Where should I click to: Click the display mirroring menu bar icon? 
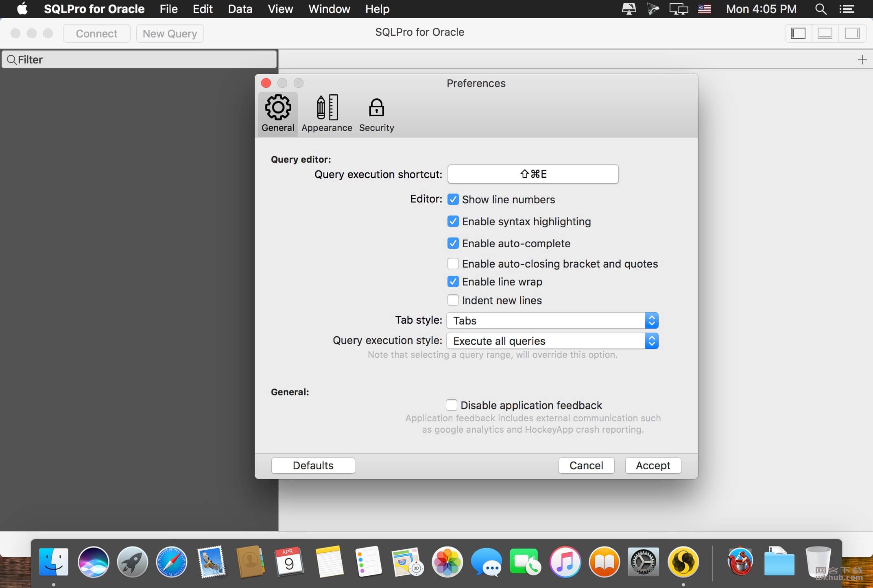[679, 9]
